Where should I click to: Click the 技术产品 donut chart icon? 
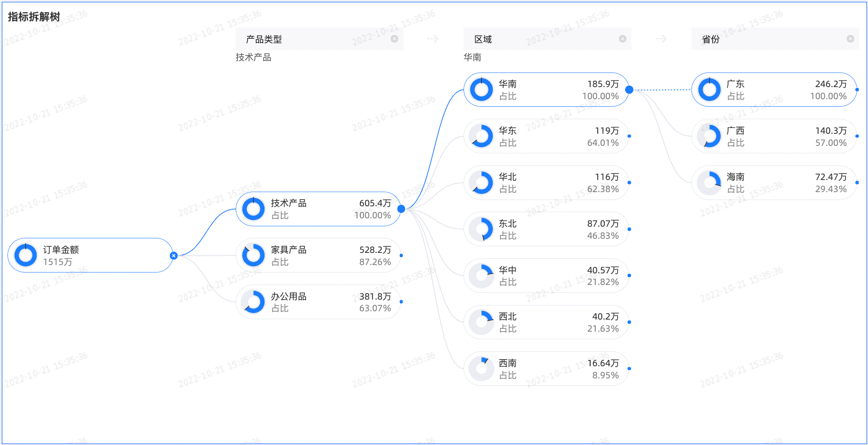pos(253,209)
